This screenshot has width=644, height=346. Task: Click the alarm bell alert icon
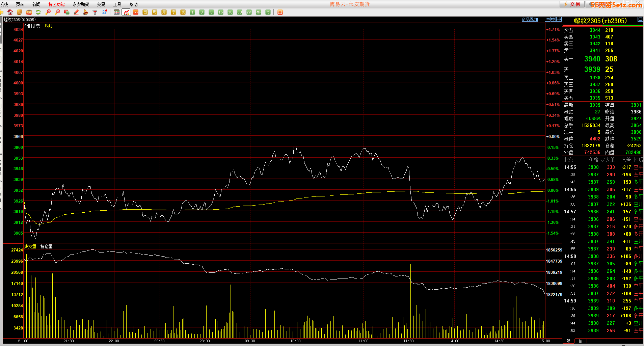(x=86, y=12)
